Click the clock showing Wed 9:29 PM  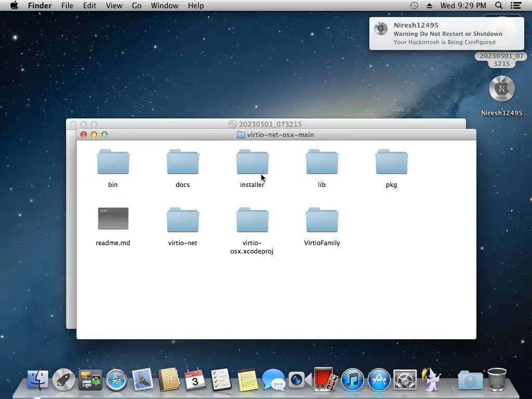463,6
